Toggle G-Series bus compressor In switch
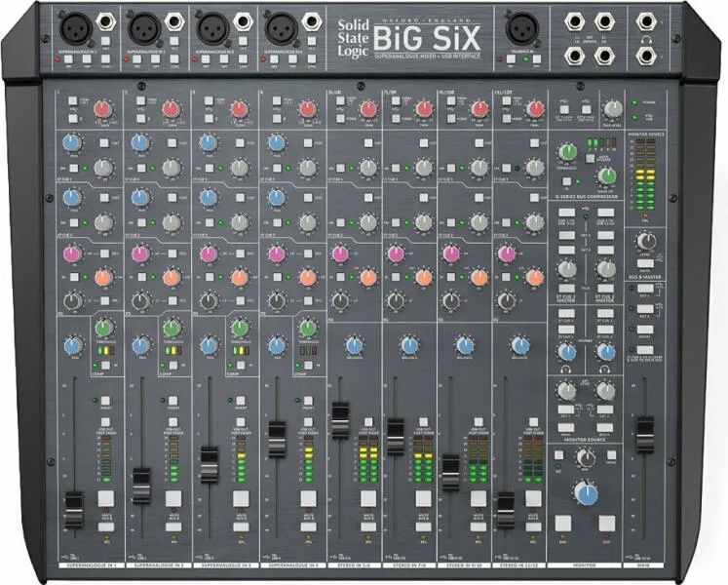728x585 pixels. coord(566,181)
